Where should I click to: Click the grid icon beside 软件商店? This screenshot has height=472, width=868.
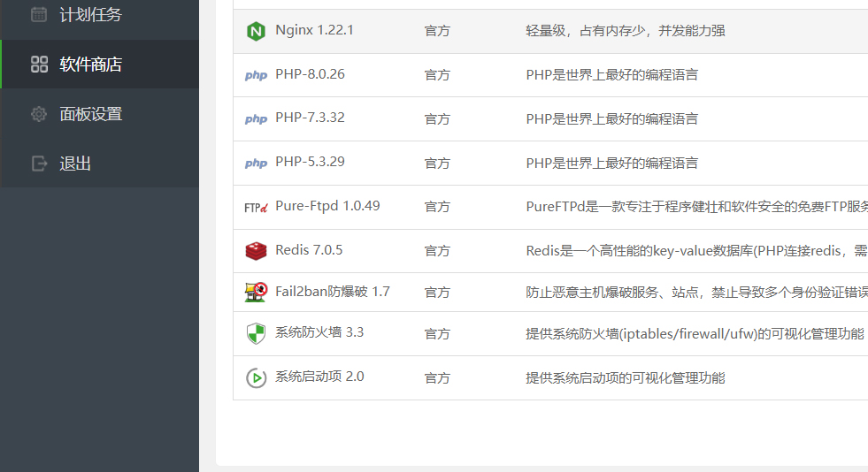click(39, 65)
